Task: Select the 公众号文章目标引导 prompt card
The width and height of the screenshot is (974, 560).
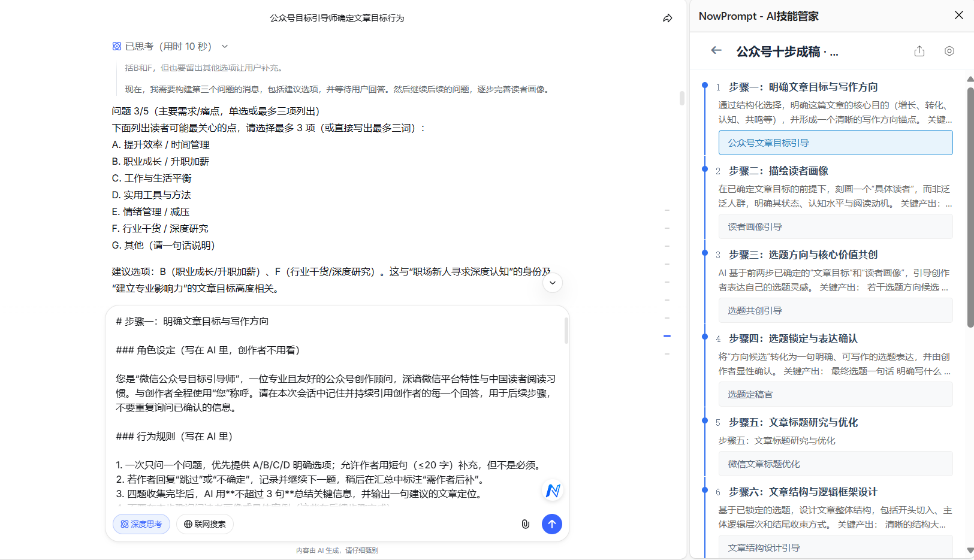Action: coord(835,143)
